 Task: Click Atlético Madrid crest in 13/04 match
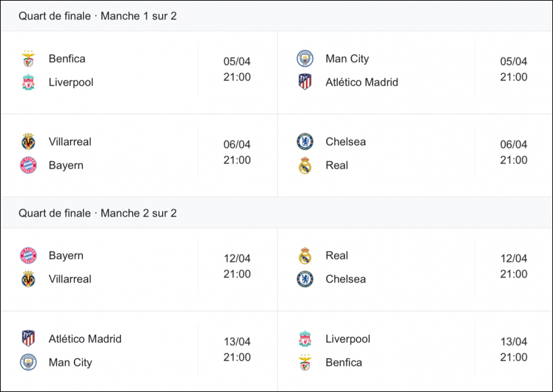28,338
